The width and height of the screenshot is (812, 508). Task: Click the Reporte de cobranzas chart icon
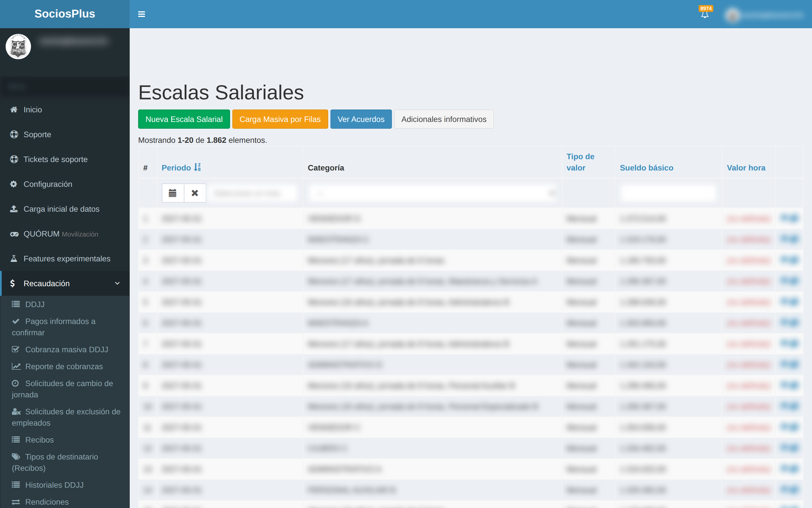[x=16, y=366]
